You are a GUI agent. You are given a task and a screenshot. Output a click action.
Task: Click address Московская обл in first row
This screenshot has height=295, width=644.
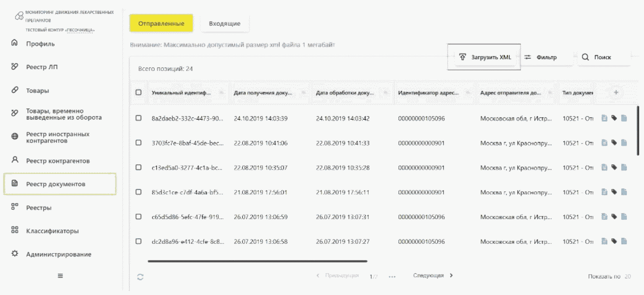point(515,118)
